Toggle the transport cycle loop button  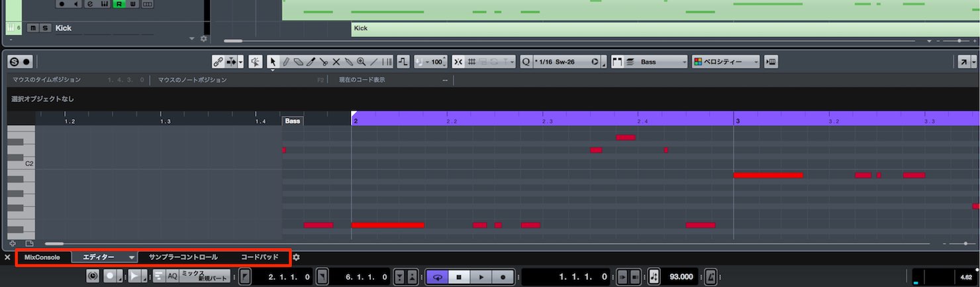coord(437,276)
